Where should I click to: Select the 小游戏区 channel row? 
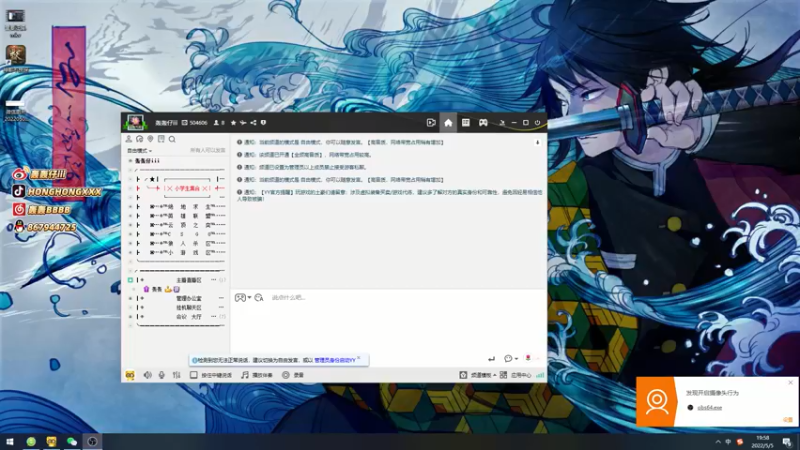177,253
